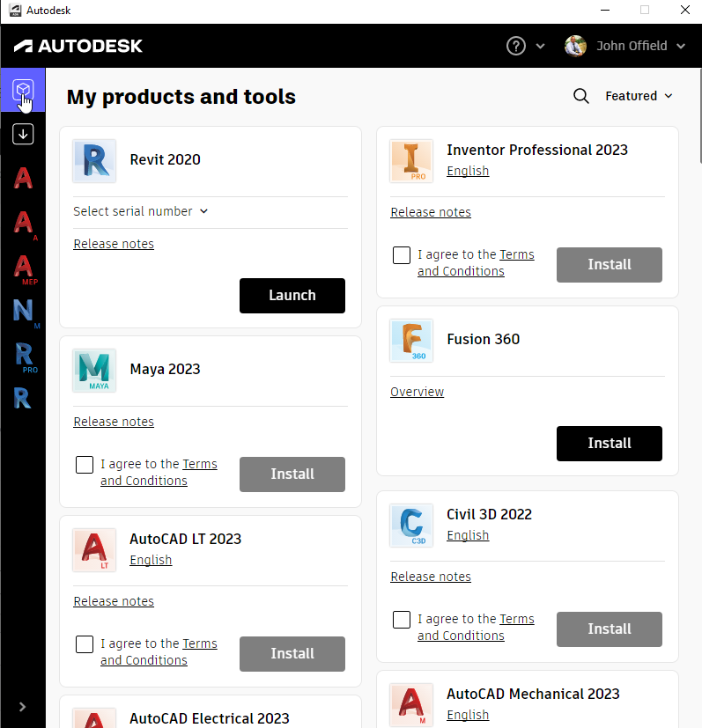The image size is (702, 728).
Task: Click Install for AutoCAD LT 2023
Action: pyautogui.click(x=292, y=654)
